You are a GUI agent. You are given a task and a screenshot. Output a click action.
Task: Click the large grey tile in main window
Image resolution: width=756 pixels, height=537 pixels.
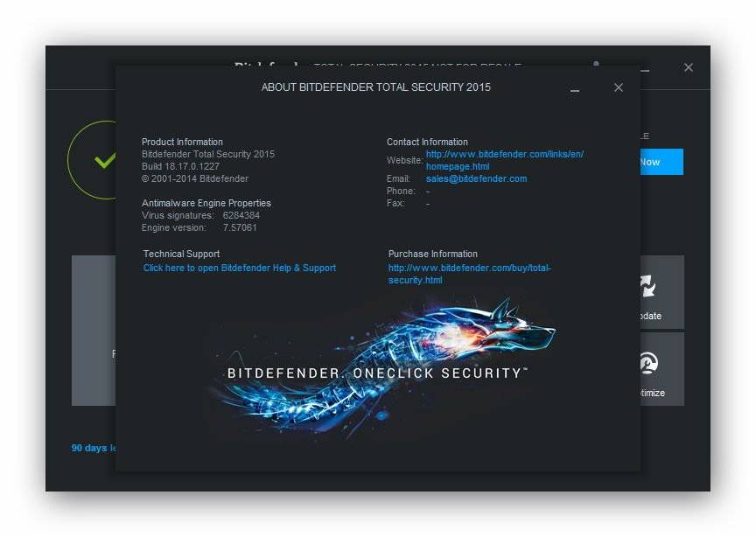(x=94, y=331)
